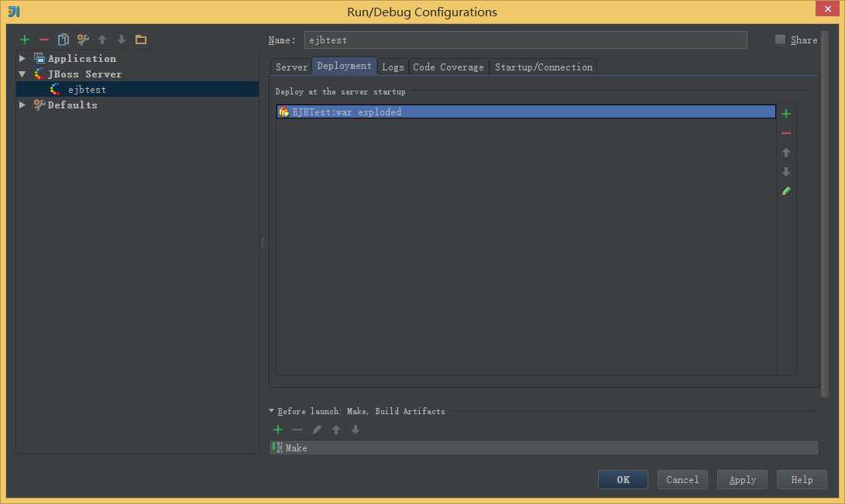Click the splitter handle between panels
The image size is (845, 504).
pos(263,242)
